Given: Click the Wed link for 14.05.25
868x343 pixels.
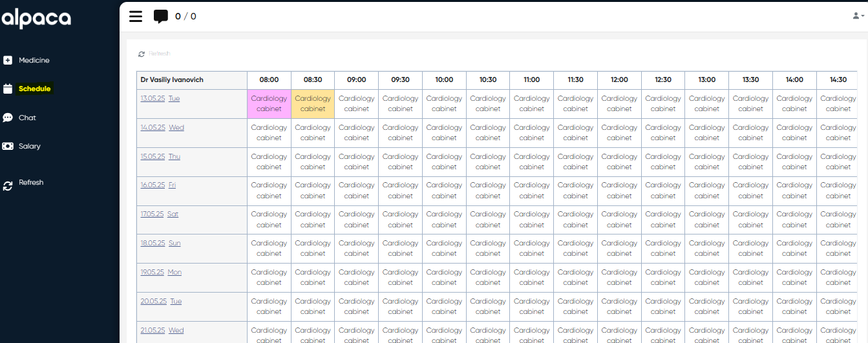Looking at the screenshot, I should point(176,128).
